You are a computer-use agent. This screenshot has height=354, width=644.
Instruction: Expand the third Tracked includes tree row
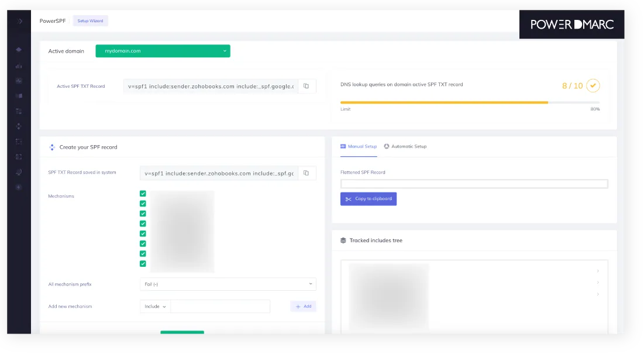pos(598,294)
